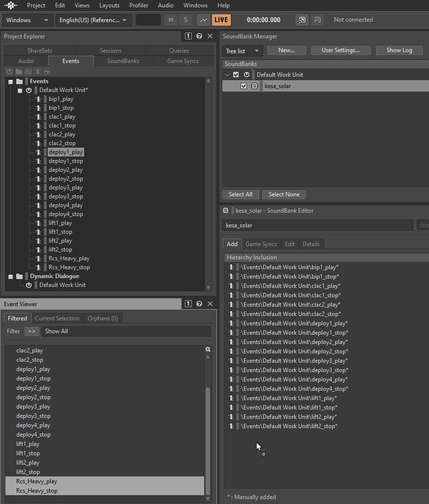Click the Event Viewer pin number icon
This screenshot has height=504, width=429.
click(x=188, y=304)
